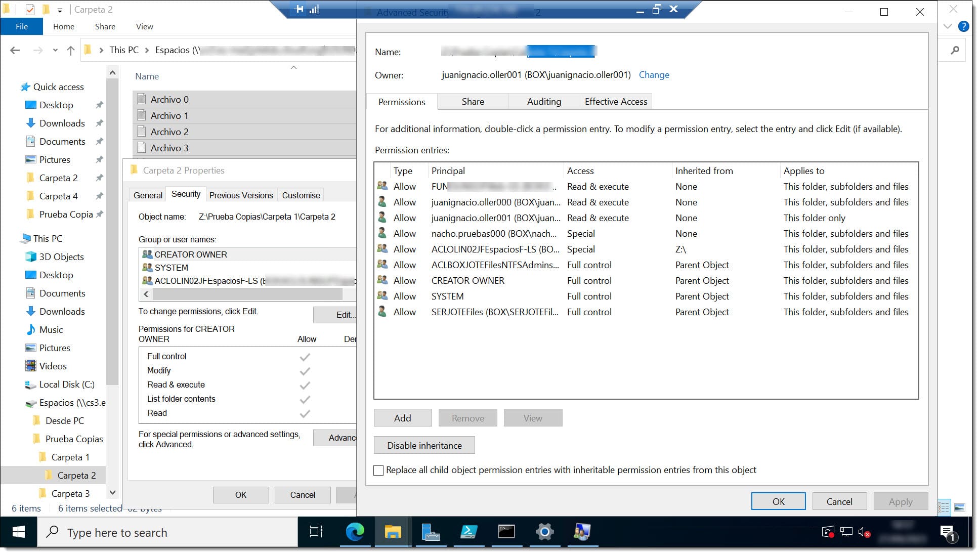This screenshot has width=980, height=555.
Task: Toggle Replace all child object permission entries checkbox
Action: click(379, 469)
